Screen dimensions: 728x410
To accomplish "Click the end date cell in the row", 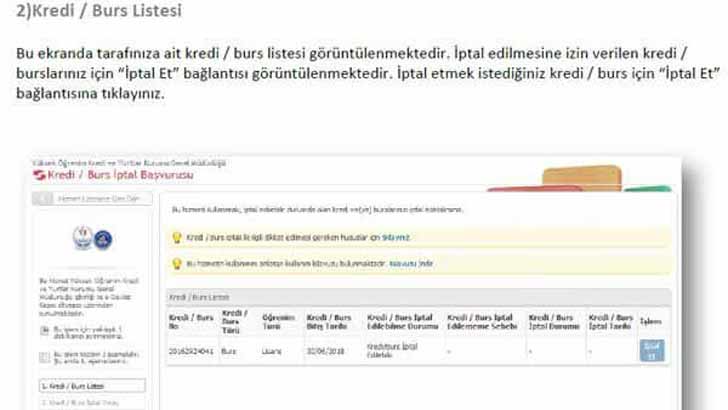I will [325, 351].
